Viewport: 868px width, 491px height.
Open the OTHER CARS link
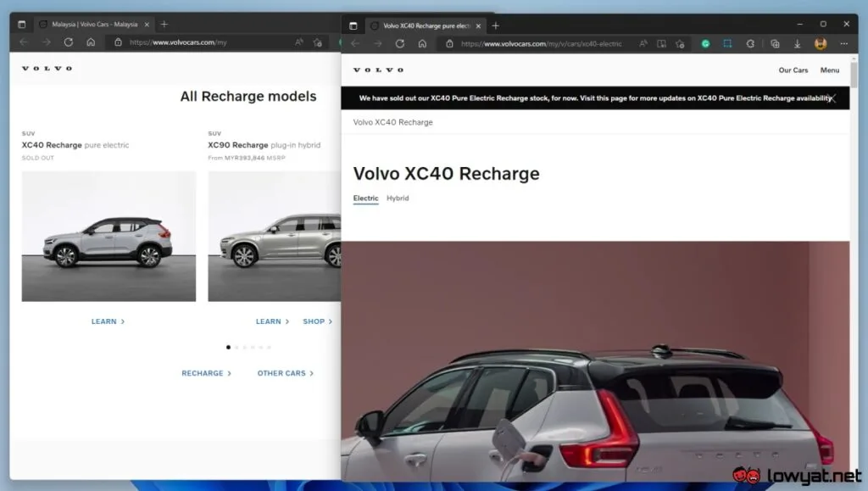285,374
